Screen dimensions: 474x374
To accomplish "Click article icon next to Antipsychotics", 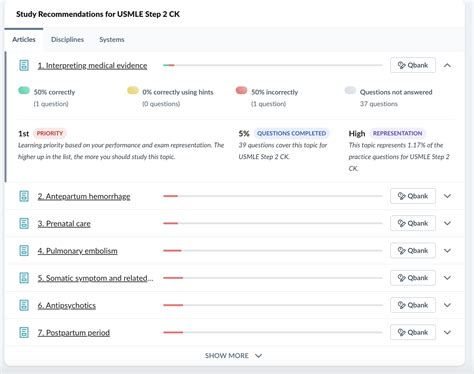I will 24,305.
